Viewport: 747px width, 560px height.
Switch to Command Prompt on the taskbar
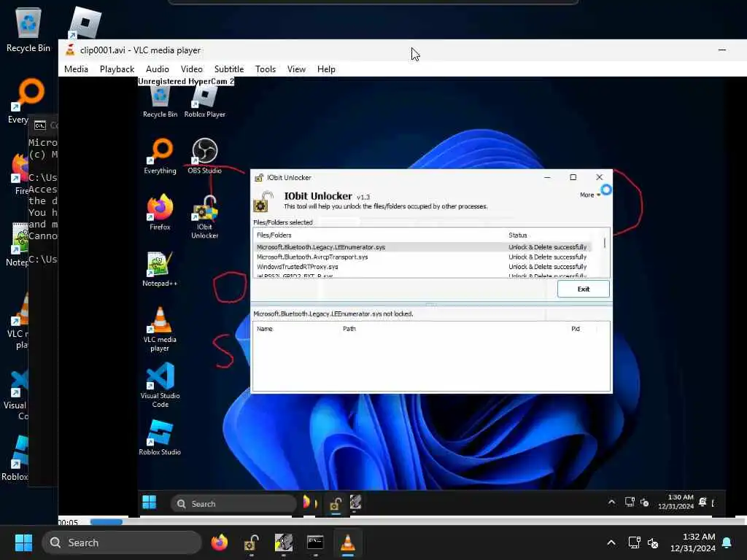point(315,542)
